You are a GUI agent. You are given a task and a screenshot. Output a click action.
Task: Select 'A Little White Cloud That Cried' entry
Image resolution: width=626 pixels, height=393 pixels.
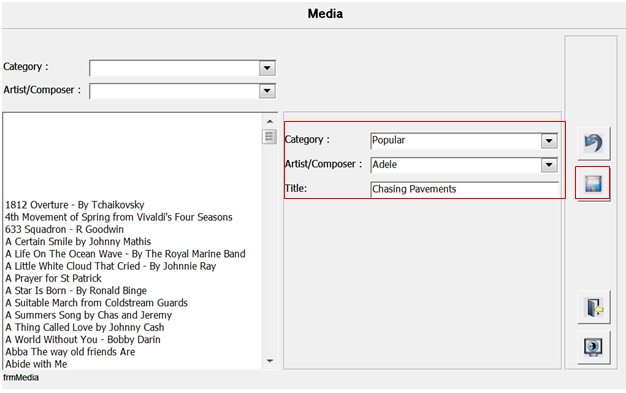coord(111,266)
